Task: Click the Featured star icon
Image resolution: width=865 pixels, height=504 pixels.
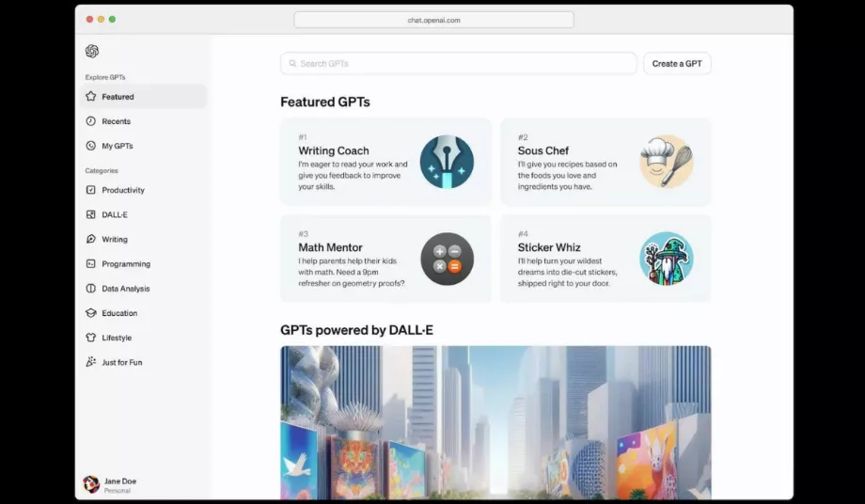Action: point(91,97)
